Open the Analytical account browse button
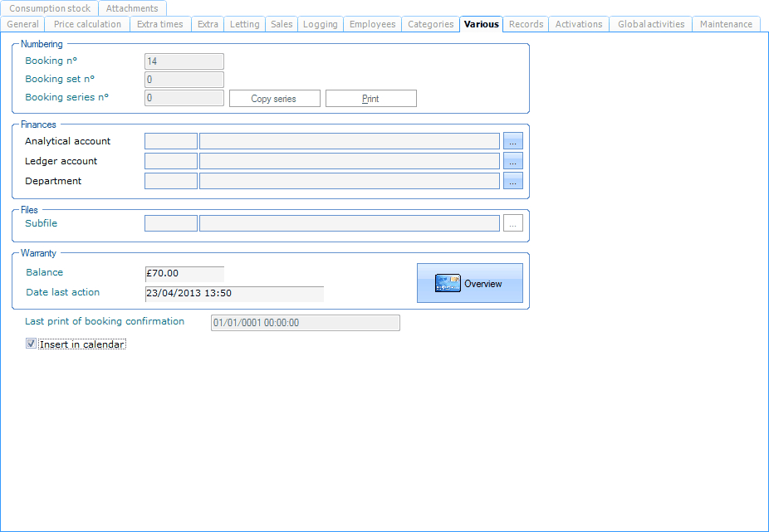The image size is (769, 532). point(512,141)
